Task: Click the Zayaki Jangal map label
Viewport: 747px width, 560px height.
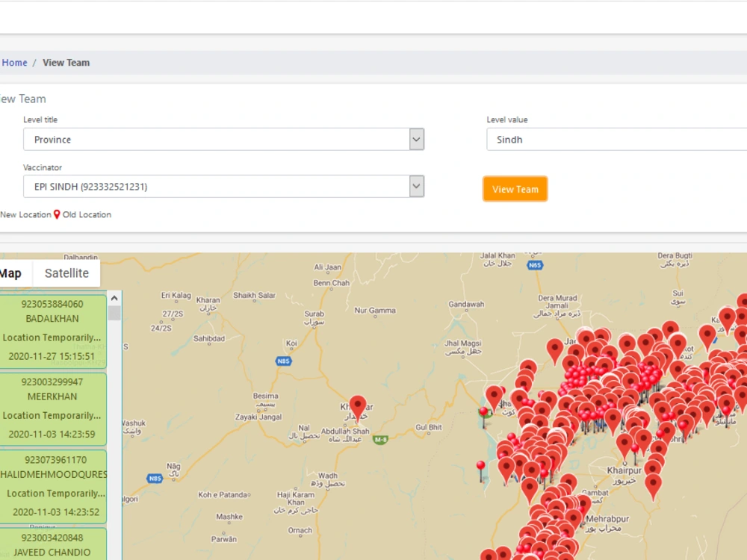Action: click(x=258, y=417)
